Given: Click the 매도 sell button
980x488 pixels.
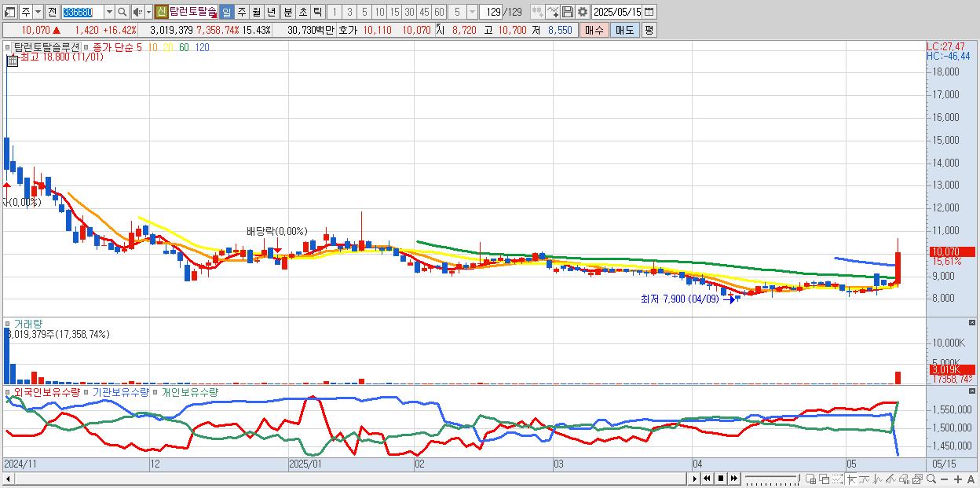Looking at the screenshot, I should (x=624, y=30).
